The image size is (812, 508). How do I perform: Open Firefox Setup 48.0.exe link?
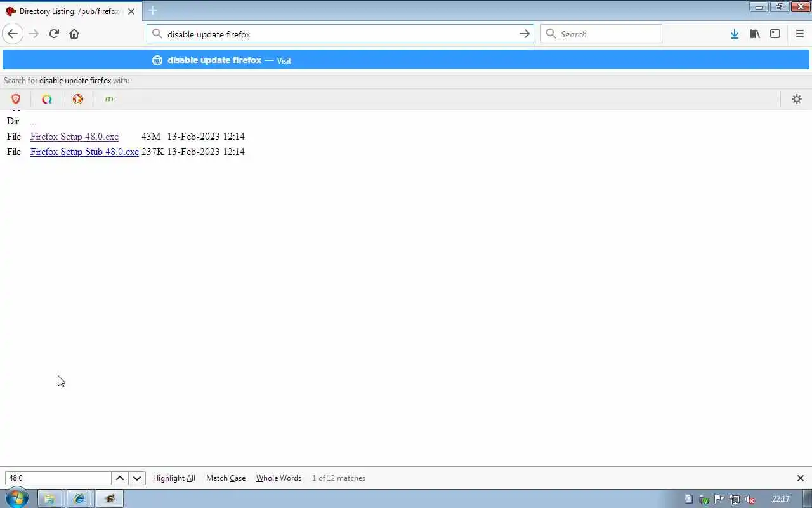coord(74,137)
